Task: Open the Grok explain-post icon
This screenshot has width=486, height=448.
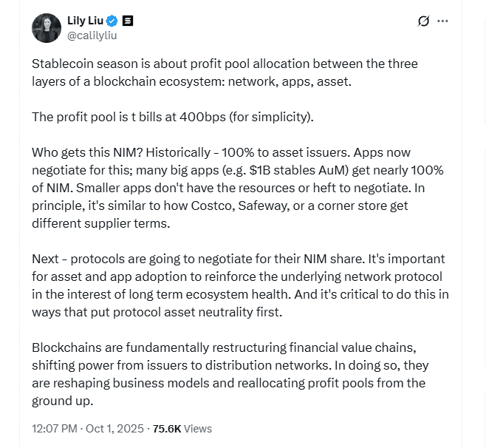Action: (x=423, y=21)
